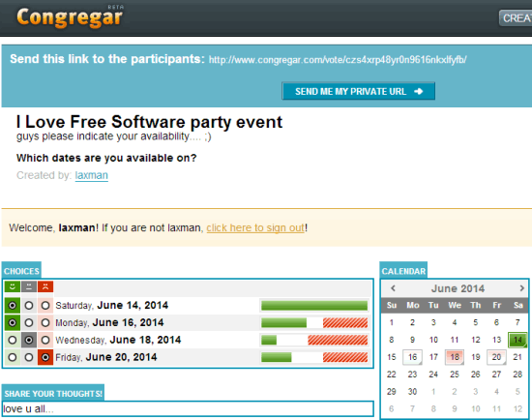The height and width of the screenshot is (420, 532).
Task: Click the red sad face header icon
Action: click(x=45, y=286)
